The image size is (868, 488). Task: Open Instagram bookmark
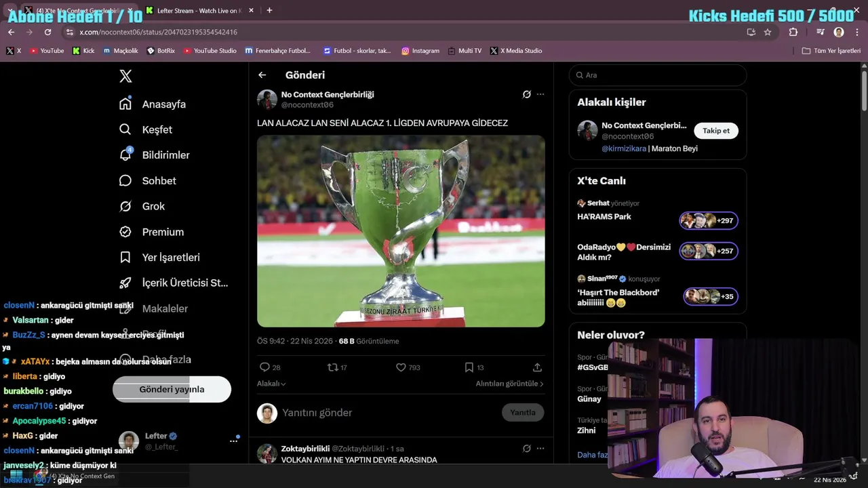420,51
